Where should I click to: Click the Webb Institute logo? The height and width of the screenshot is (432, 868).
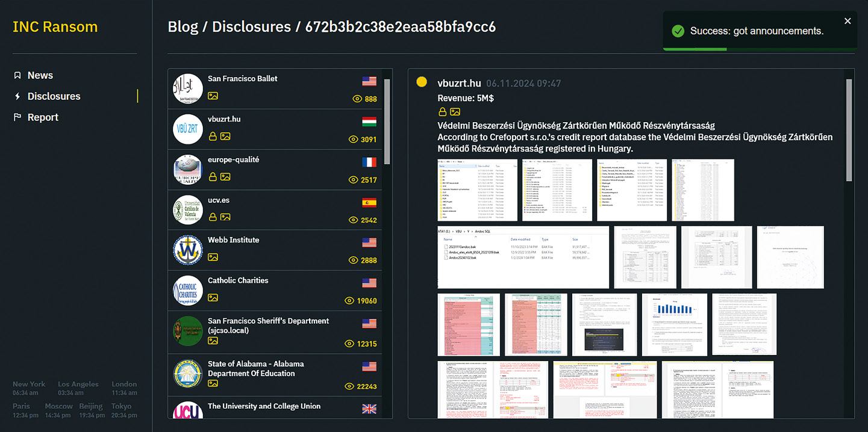188,250
